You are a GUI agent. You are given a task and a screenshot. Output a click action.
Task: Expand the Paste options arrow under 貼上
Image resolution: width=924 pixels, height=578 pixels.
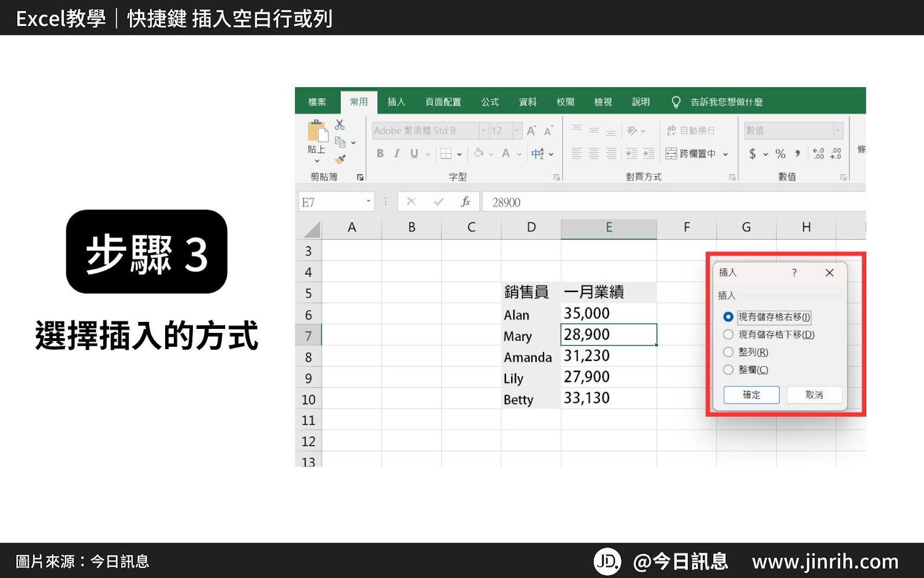(317, 161)
